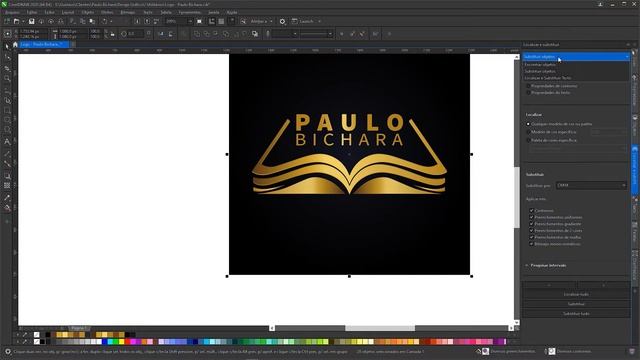The width and height of the screenshot is (640, 360).
Task: Click the search content icon in toolbar
Action: [x=243, y=21]
